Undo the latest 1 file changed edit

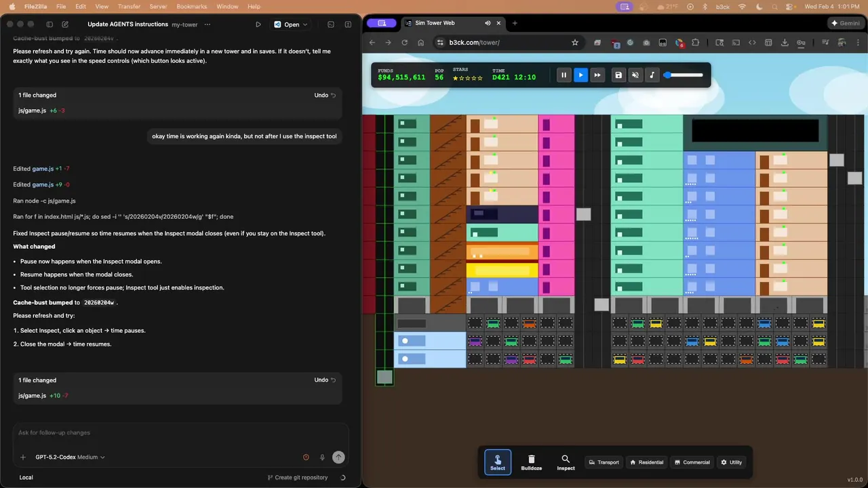[x=325, y=380]
